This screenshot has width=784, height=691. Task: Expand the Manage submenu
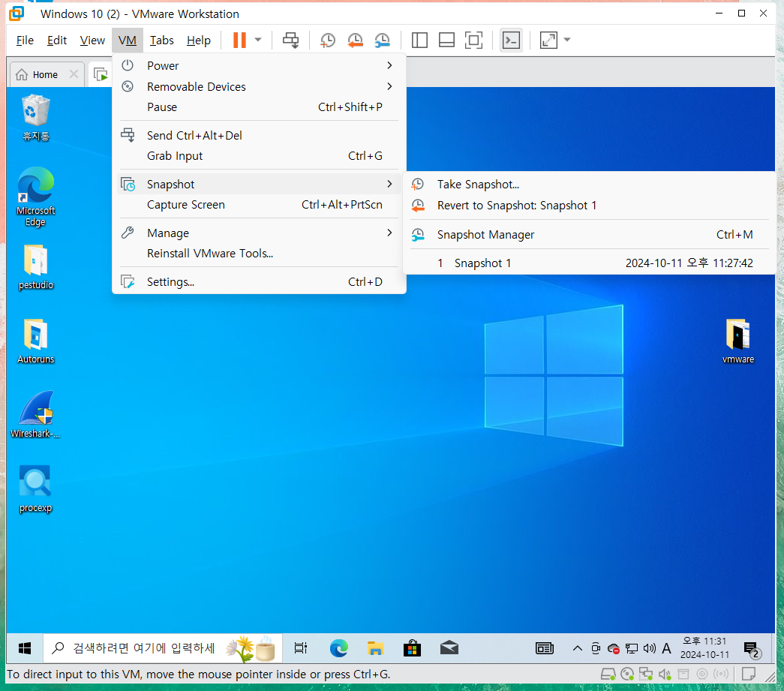[x=259, y=233]
